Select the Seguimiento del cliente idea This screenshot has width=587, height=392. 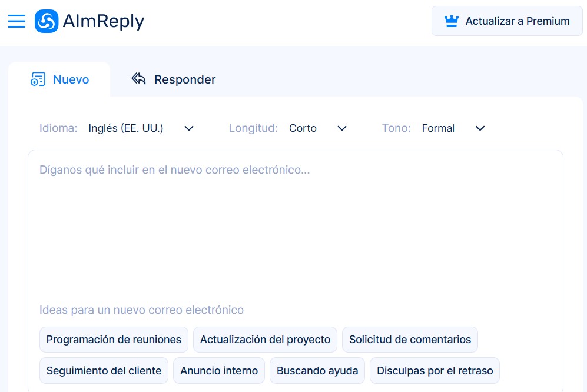(104, 371)
